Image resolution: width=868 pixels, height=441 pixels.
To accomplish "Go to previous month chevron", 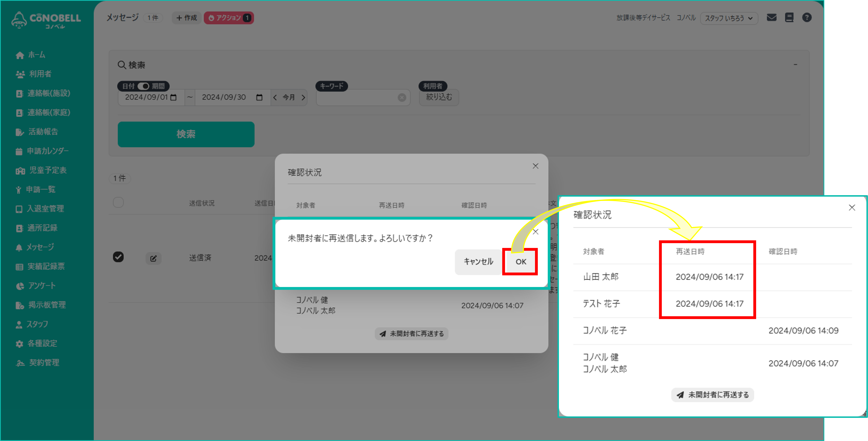I will coord(275,98).
